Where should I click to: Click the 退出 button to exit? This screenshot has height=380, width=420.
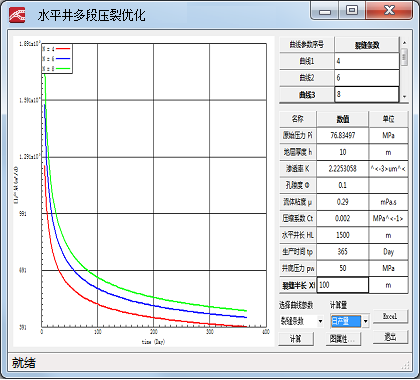(x=390, y=337)
